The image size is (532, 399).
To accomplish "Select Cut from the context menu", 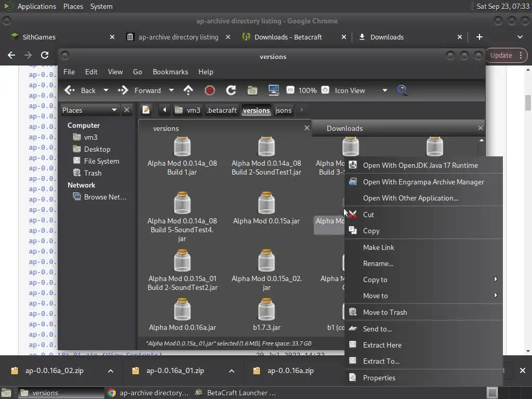I will (423, 215).
